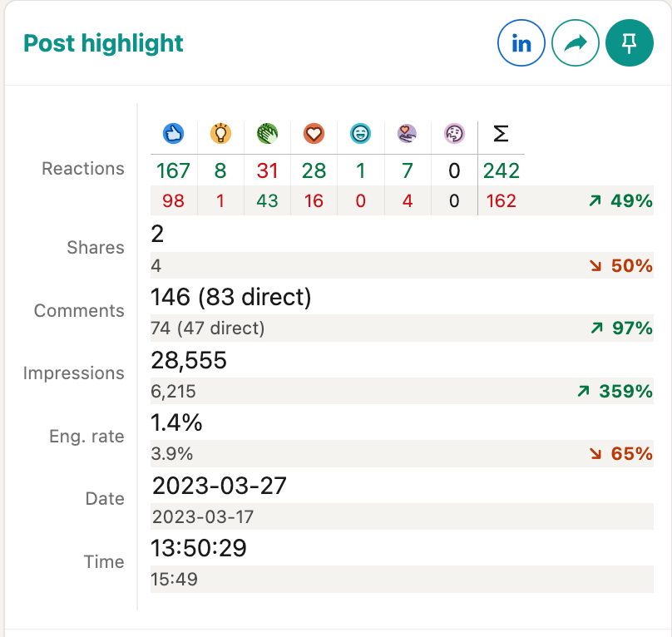
Task: Open the post on LinkedIn
Action: coord(521,42)
